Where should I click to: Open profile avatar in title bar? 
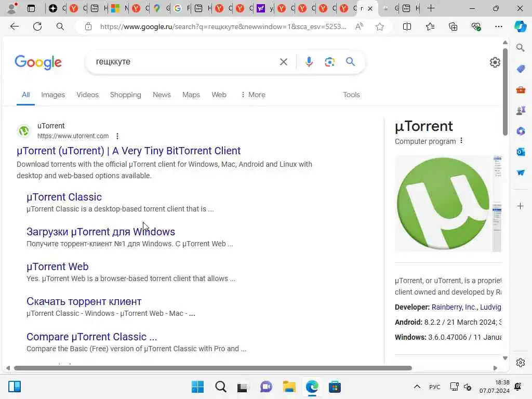[x=12, y=8]
